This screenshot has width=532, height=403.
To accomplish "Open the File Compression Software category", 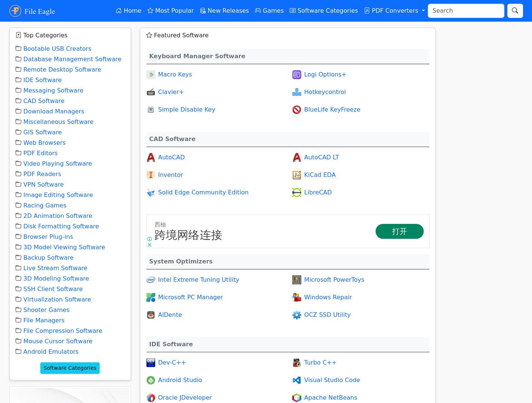I will [62, 331].
